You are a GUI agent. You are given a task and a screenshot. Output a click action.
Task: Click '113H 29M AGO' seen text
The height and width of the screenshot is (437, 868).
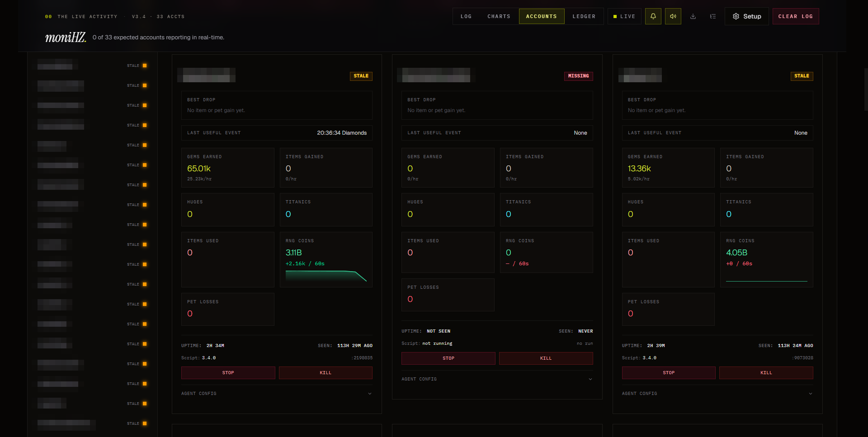(355, 346)
